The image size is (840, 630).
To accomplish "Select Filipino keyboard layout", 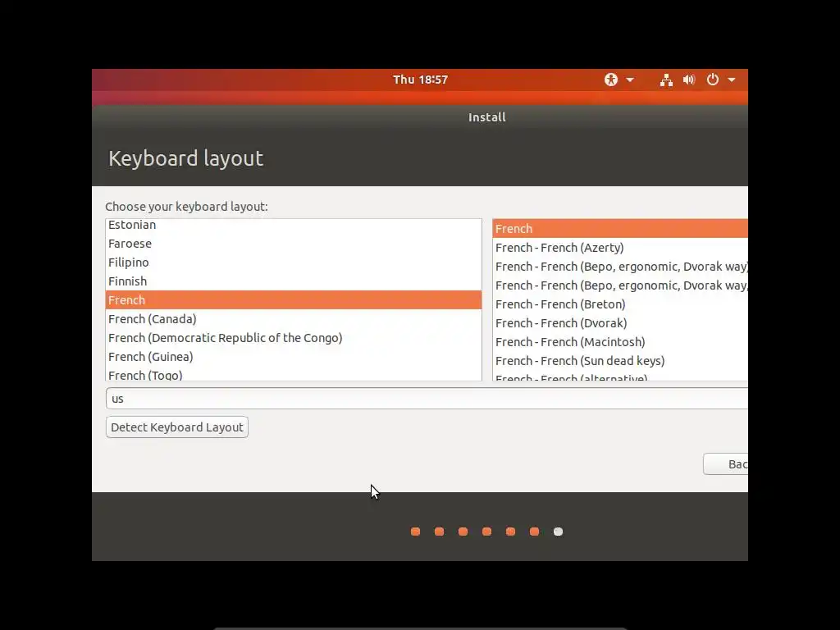I will click(x=294, y=262).
